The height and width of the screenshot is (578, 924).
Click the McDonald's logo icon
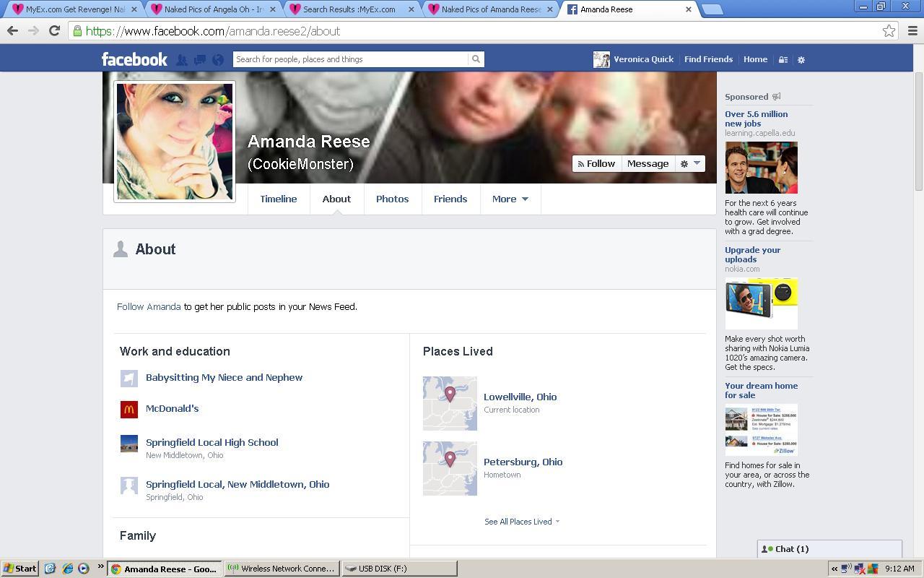(129, 410)
